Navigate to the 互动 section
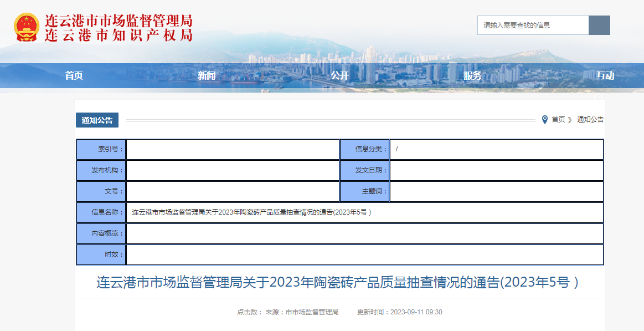 (605, 76)
